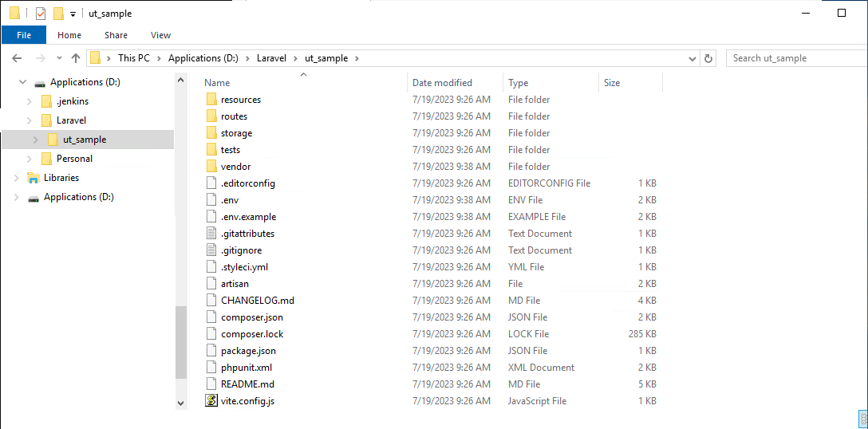The width and height of the screenshot is (868, 429).
Task: Expand the Laravel folder in tree
Action: (30, 120)
